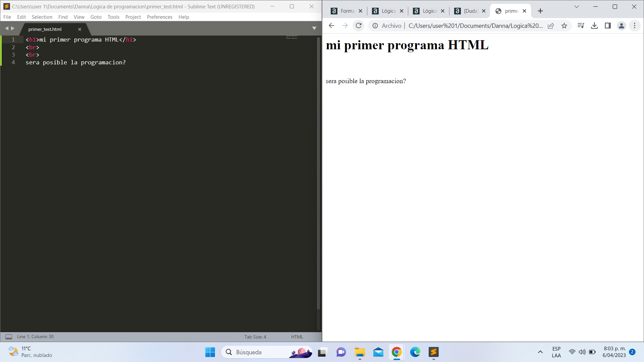
Task: Open the weather widget showing 11°C
Action: [x=30, y=352]
